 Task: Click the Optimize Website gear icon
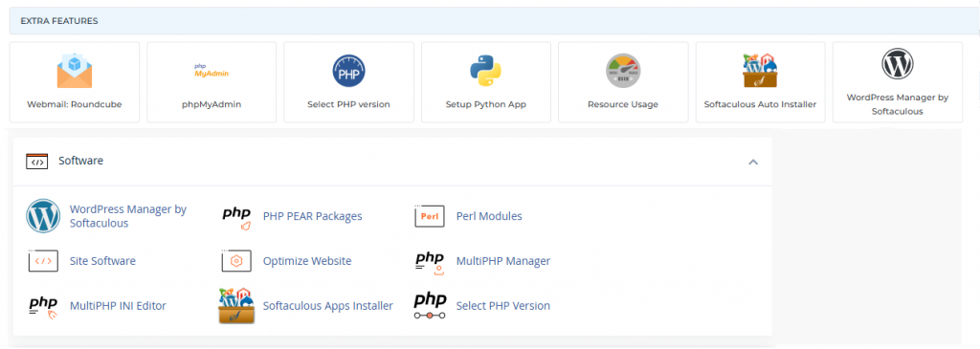click(x=236, y=261)
